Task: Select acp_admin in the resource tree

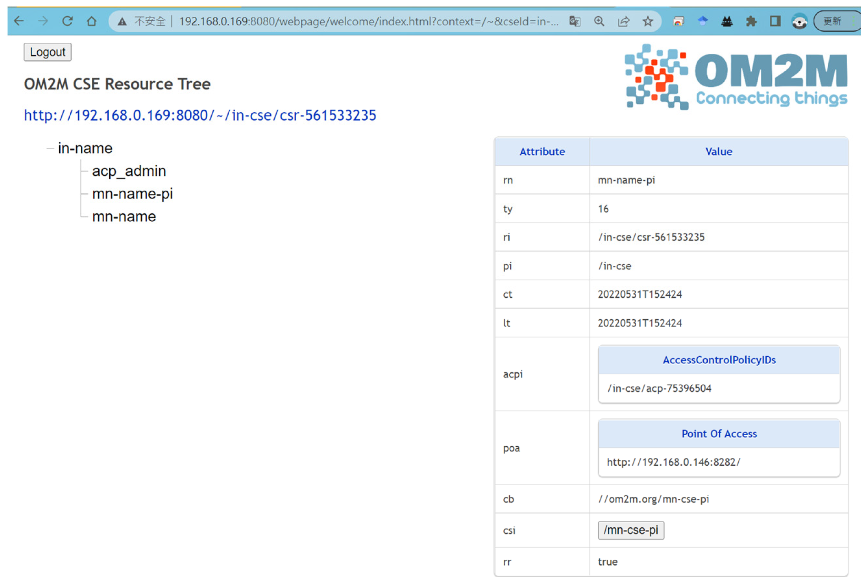Action: (x=129, y=171)
